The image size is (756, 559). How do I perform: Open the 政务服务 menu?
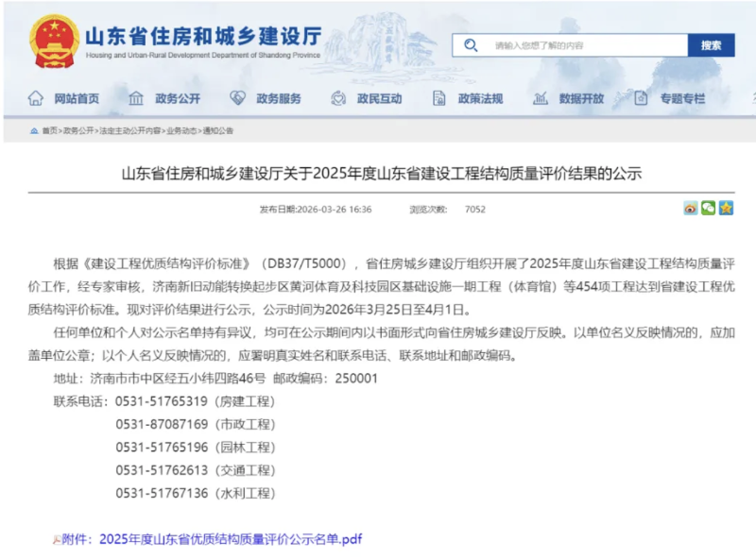coord(279,99)
